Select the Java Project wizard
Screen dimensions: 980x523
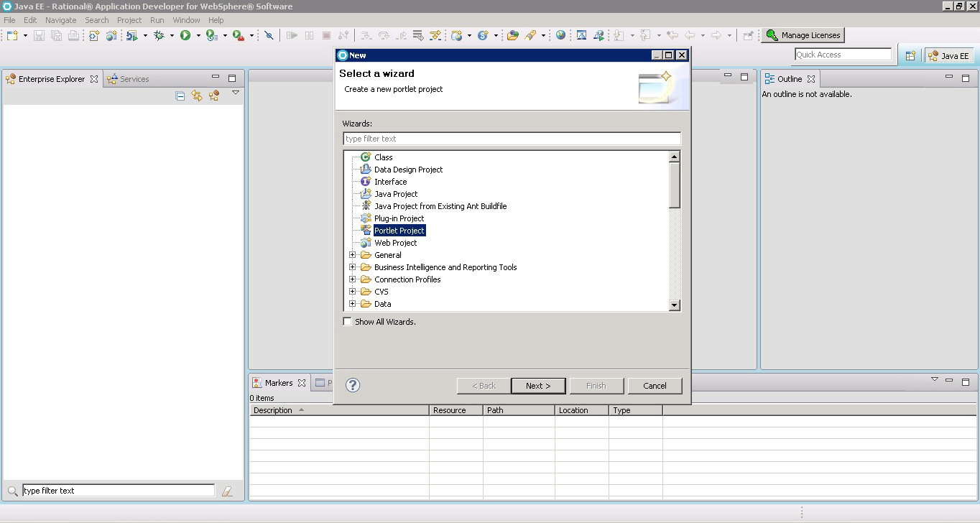pyautogui.click(x=395, y=194)
